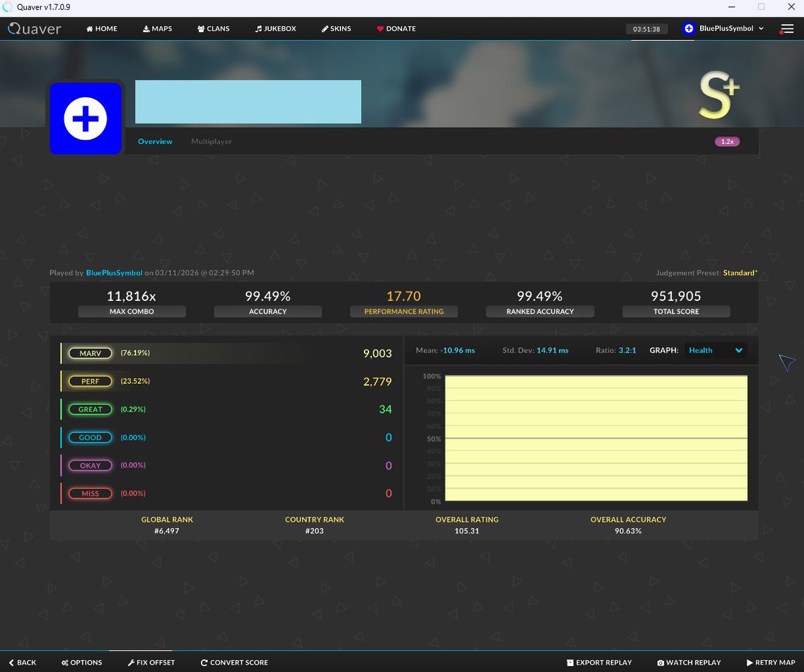Click the 2,779 PERF count
The height and width of the screenshot is (672, 804).
[x=377, y=381]
